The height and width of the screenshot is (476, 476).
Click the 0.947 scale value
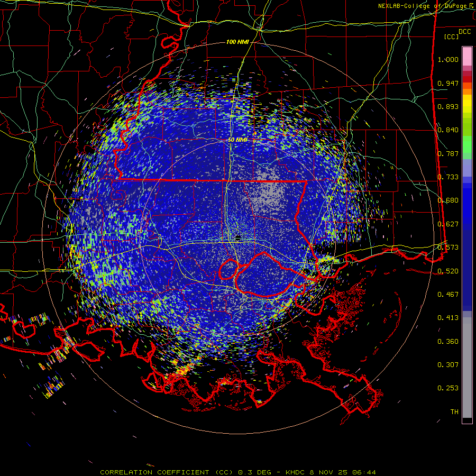click(448, 83)
